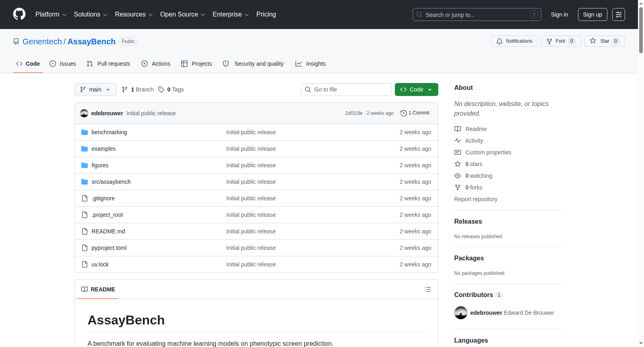644x347 pixels.
Task: Click the branch icon beside 1 Branch
Action: 125,89
